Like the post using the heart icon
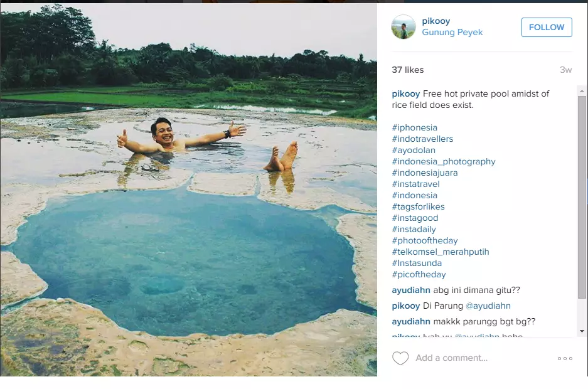The height and width of the screenshot is (389, 588). [x=401, y=358]
